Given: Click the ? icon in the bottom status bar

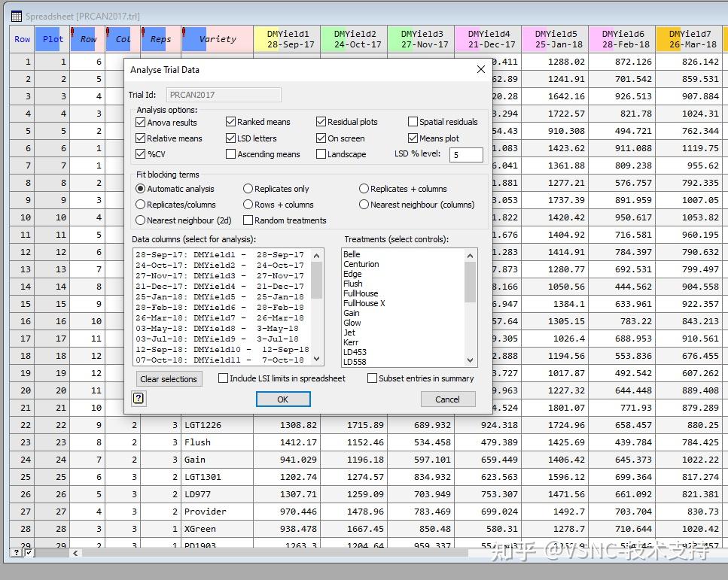Looking at the screenshot, I should click(x=16, y=552).
